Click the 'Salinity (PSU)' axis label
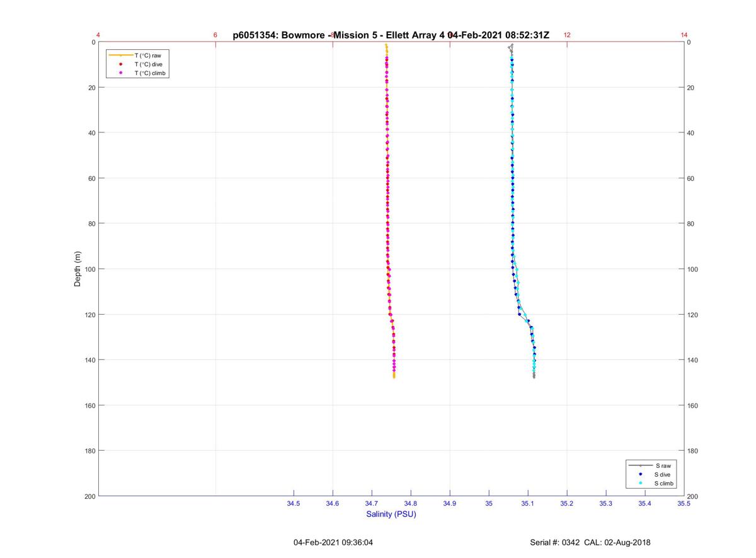This screenshot has height=558, width=756. tap(391, 514)
